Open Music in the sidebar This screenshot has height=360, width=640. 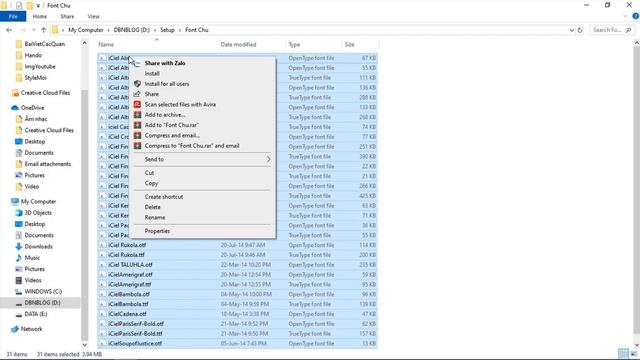point(32,258)
